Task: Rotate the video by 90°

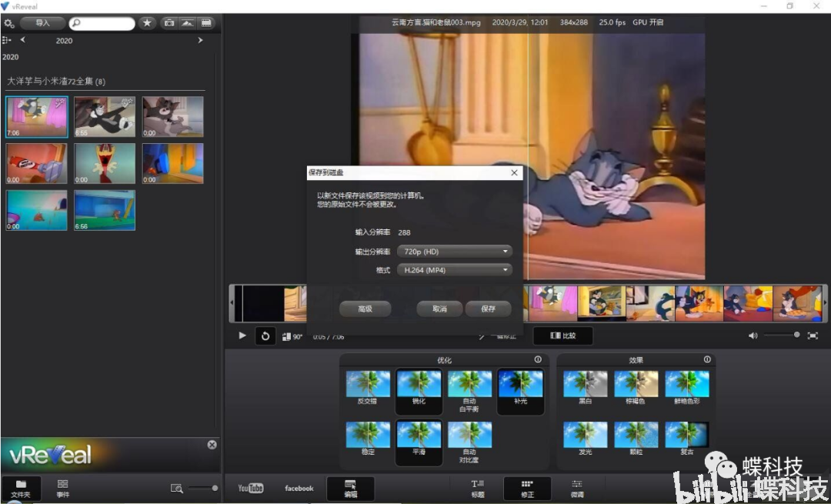Action: click(x=292, y=336)
